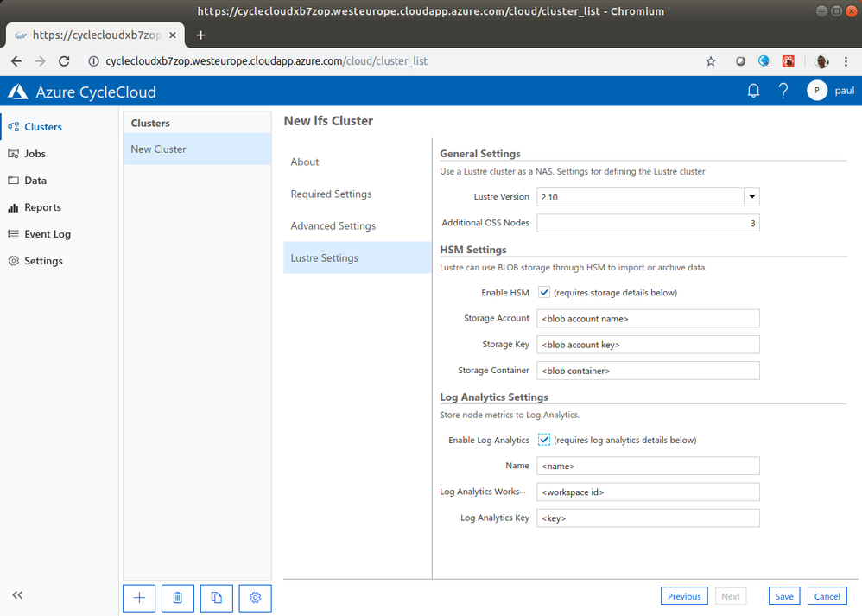Click the Storage Account input field
Viewport: 862px width, 616px height.
click(648, 319)
